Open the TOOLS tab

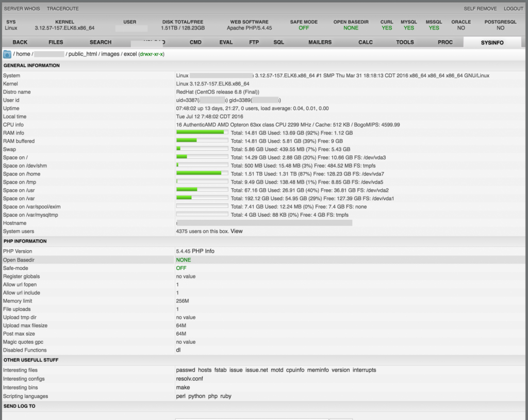click(405, 42)
